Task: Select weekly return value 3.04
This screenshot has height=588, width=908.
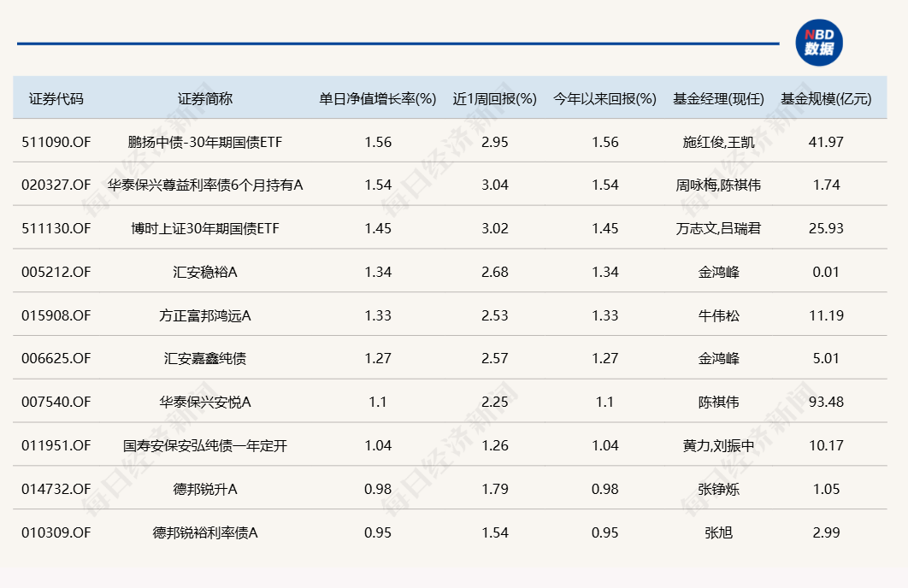Action: (494, 185)
